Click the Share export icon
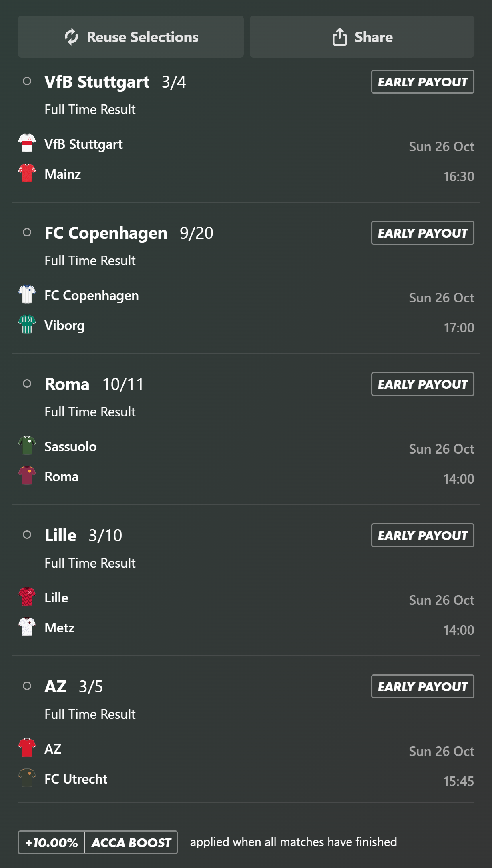 point(339,37)
